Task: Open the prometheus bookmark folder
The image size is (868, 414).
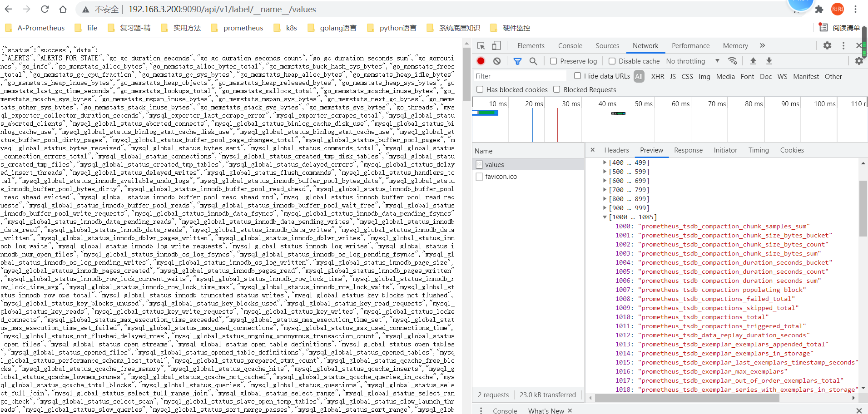Action: point(237,28)
